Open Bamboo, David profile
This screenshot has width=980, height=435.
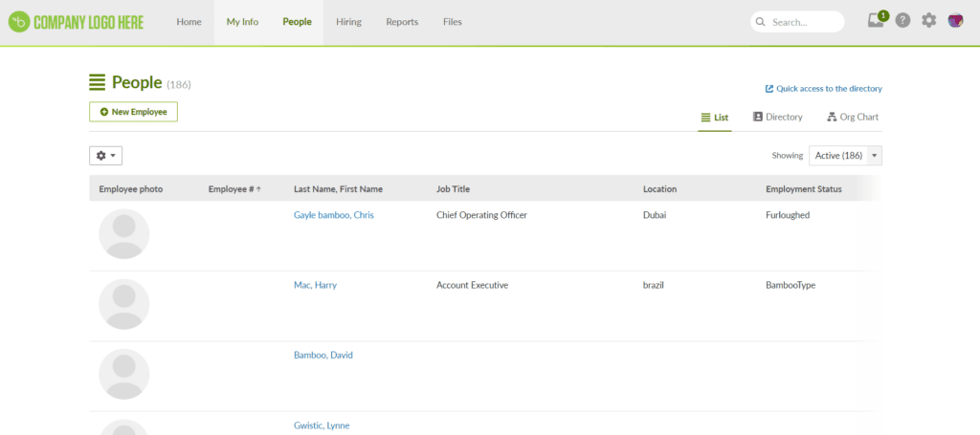(x=323, y=355)
